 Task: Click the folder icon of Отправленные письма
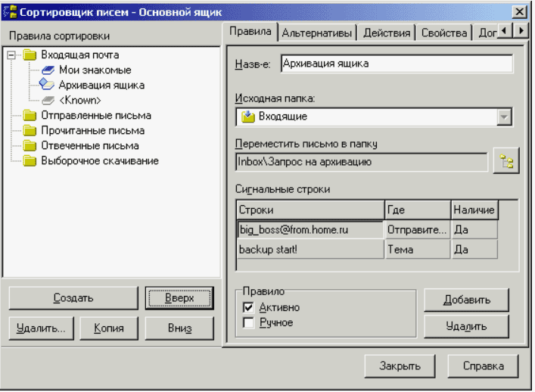[x=30, y=115]
